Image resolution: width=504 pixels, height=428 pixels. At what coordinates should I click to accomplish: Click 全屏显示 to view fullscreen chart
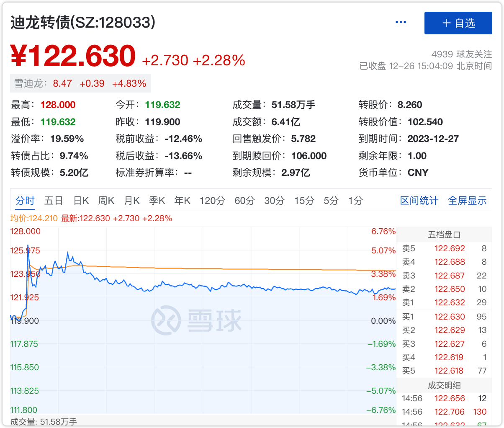pyautogui.click(x=467, y=201)
